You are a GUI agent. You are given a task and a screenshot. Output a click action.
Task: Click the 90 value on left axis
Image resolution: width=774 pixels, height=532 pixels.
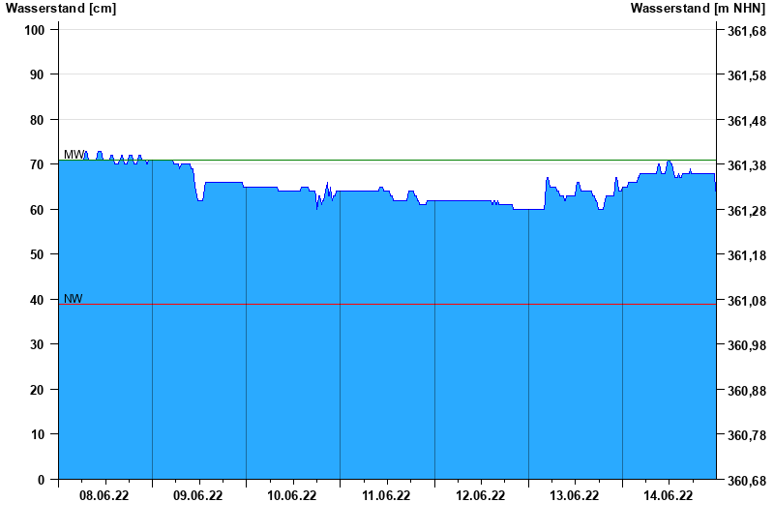[38, 75]
